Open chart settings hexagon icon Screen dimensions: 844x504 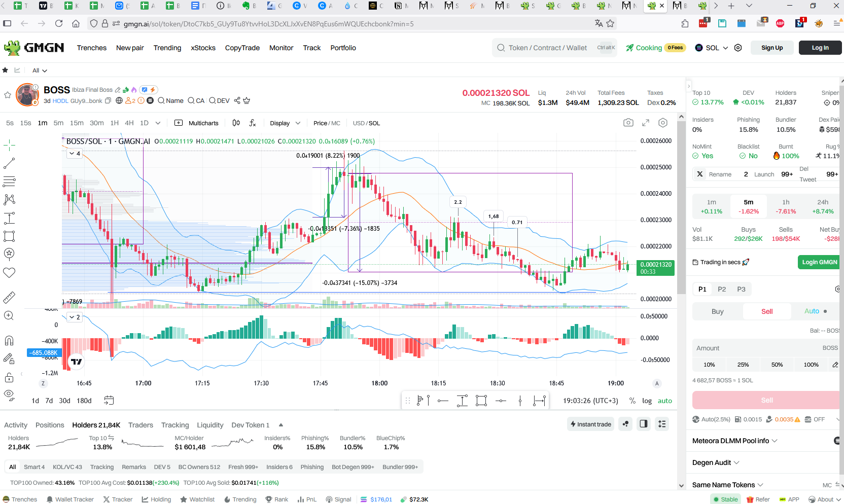tap(663, 123)
